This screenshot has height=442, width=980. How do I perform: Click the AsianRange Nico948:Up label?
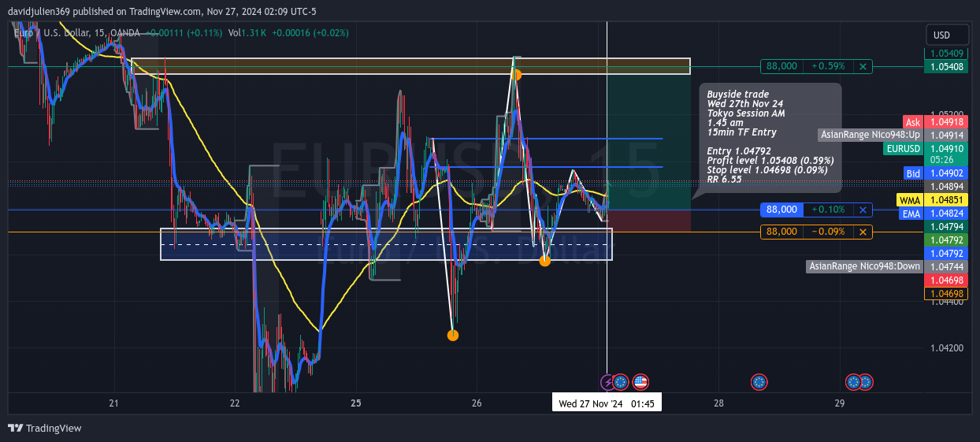tap(870, 135)
